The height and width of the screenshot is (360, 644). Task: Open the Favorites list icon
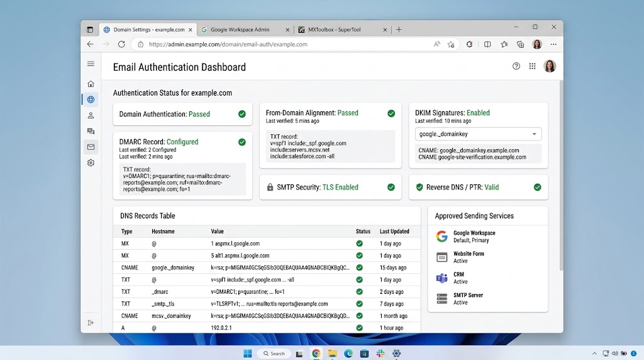click(504, 44)
